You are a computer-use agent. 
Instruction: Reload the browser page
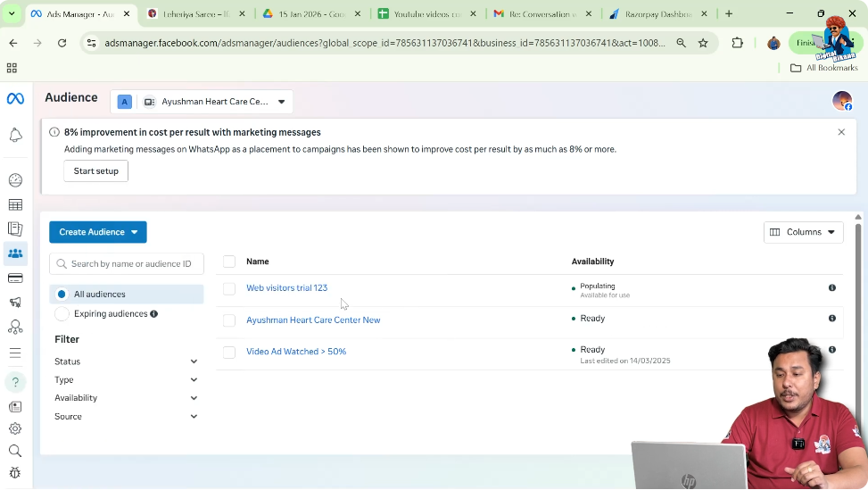click(x=62, y=43)
